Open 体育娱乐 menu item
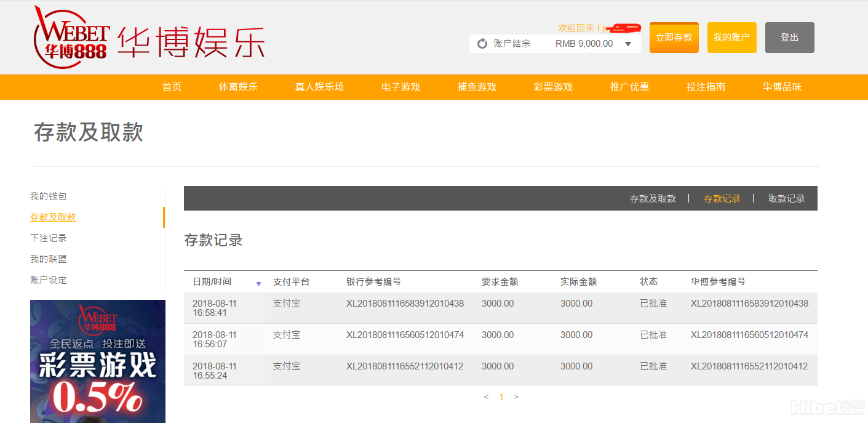 coord(238,87)
